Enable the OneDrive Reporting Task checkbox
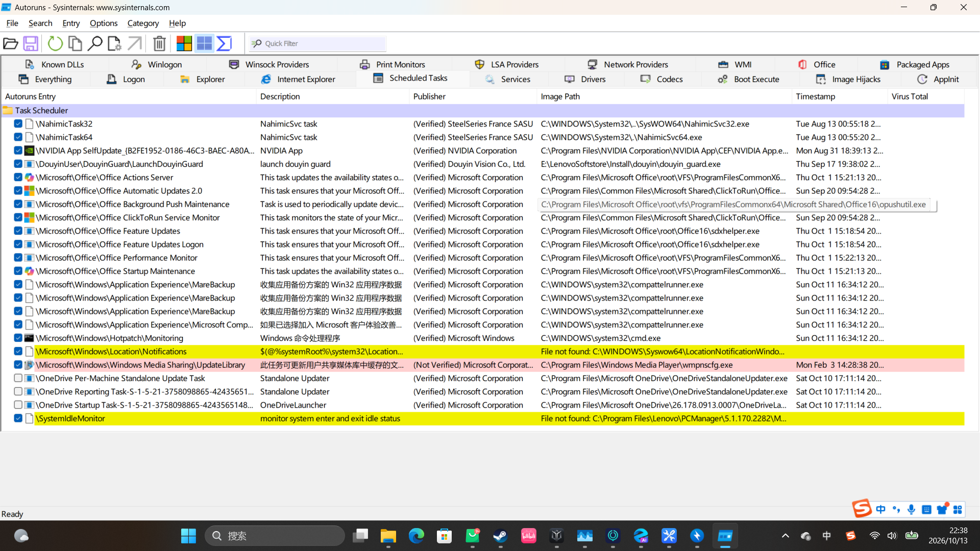Screen dimensions: 980x551 pyautogui.click(x=18, y=391)
